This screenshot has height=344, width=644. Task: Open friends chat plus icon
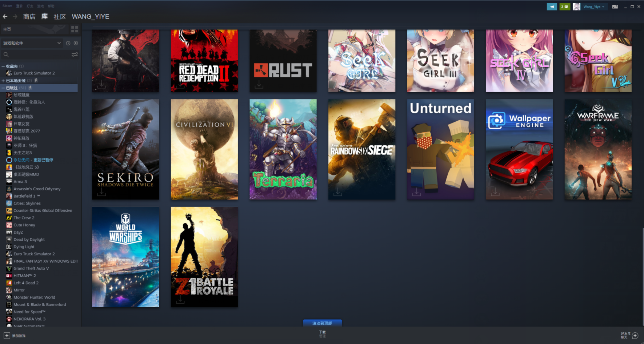coord(635,336)
